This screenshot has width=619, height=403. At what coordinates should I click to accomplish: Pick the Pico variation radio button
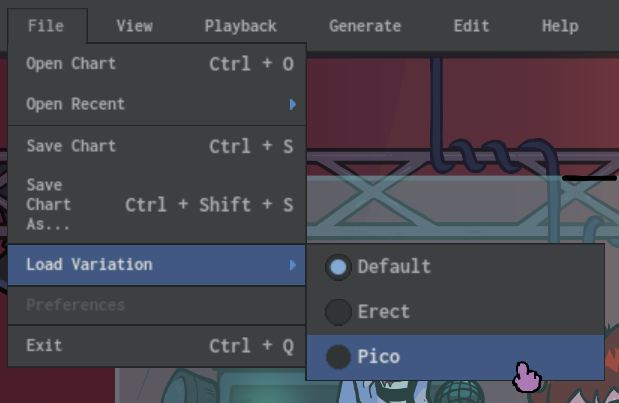coord(339,356)
